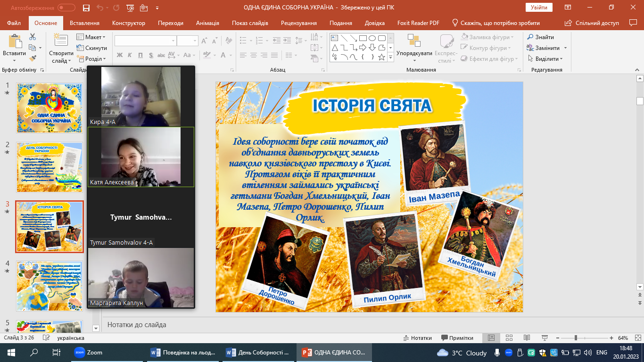Image resolution: width=644 pixels, height=362 pixels.
Task: Select Normal view button in status bar
Action: [x=491, y=338]
